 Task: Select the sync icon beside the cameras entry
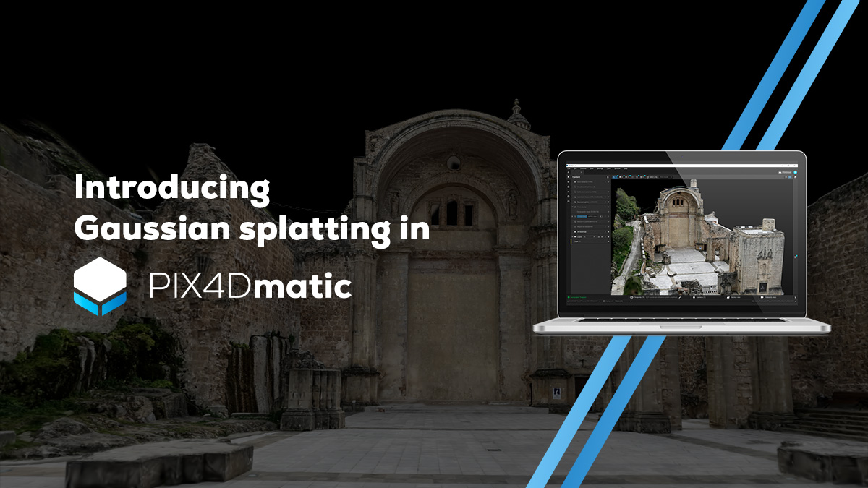click(x=604, y=182)
